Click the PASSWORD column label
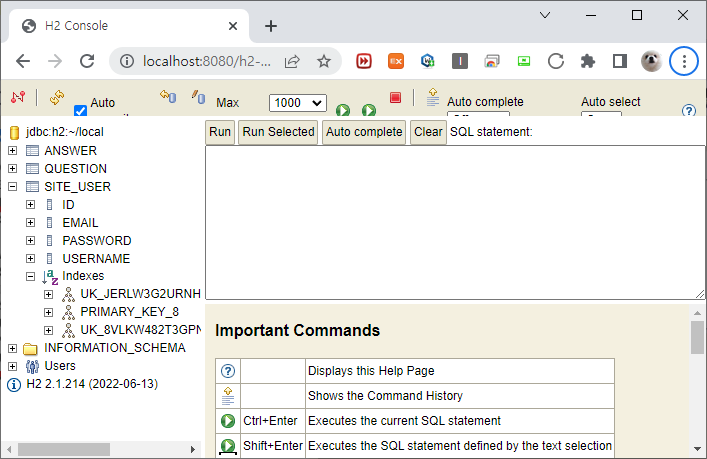This screenshot has height=459, width=707. coord(97,241)
